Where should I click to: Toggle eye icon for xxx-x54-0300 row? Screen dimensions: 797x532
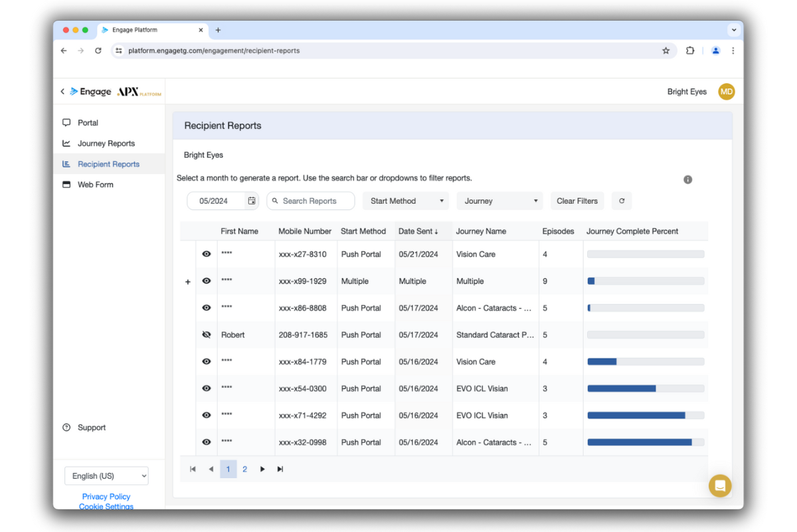207,389
